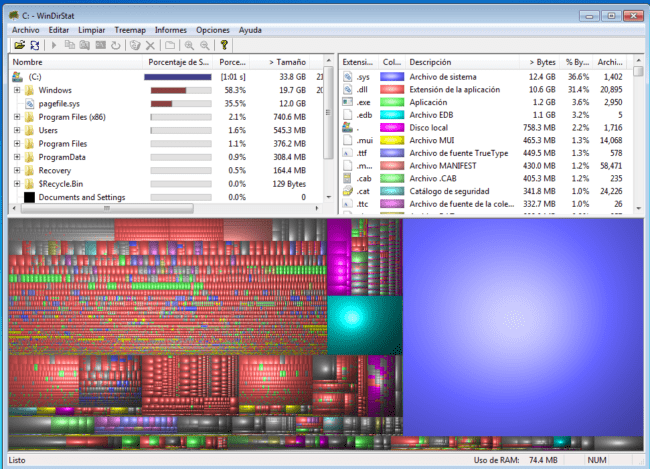Click the blue .sys color swatch

point(392,76)
